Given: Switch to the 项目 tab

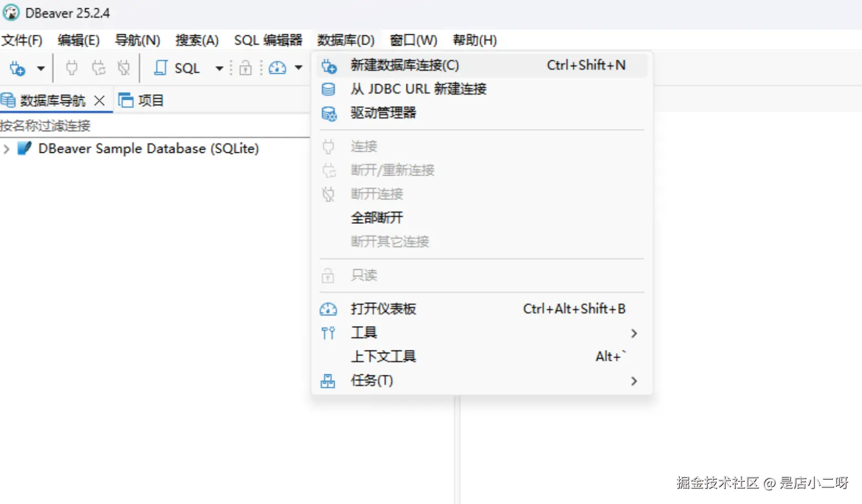Looking at the screenshot, I should click(151, 101).
